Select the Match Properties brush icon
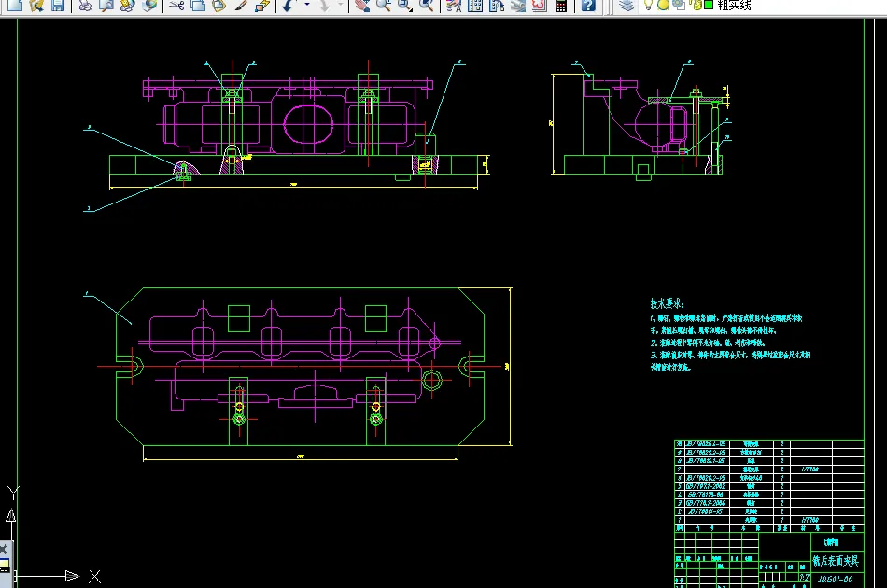 (x=241, y=5)
